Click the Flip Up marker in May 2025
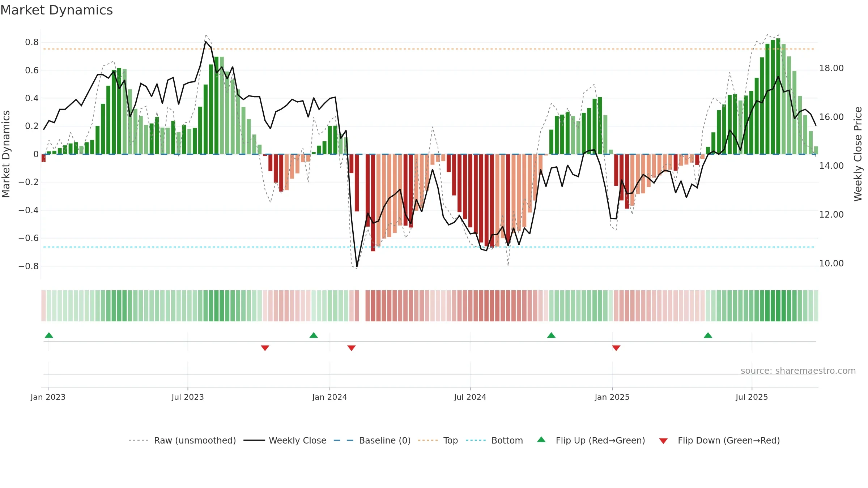This screenshot has height=488, width=868. point(708,335)
